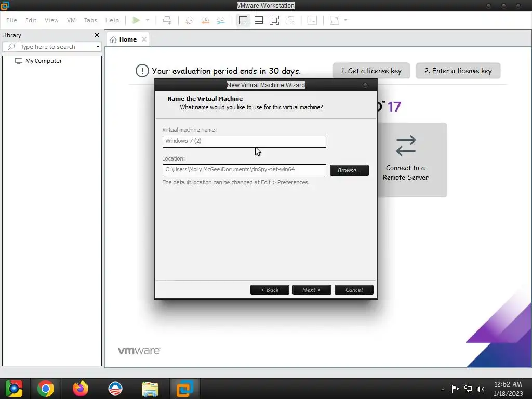
Task: Click the Browse button
Action: tap(349, 170)
